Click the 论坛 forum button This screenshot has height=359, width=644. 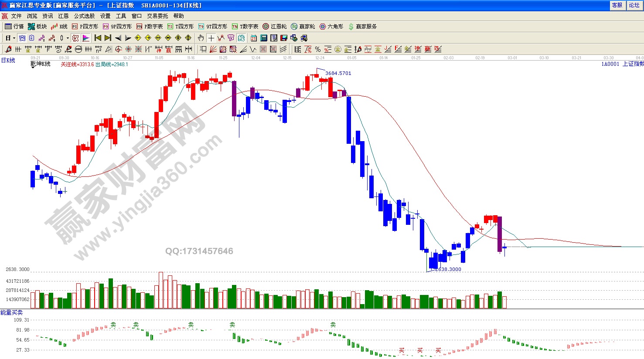click(634, 5)
